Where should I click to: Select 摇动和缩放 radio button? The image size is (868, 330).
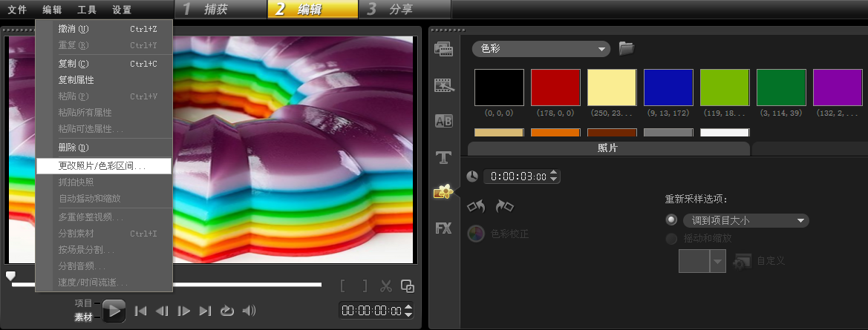coord(671,238)
